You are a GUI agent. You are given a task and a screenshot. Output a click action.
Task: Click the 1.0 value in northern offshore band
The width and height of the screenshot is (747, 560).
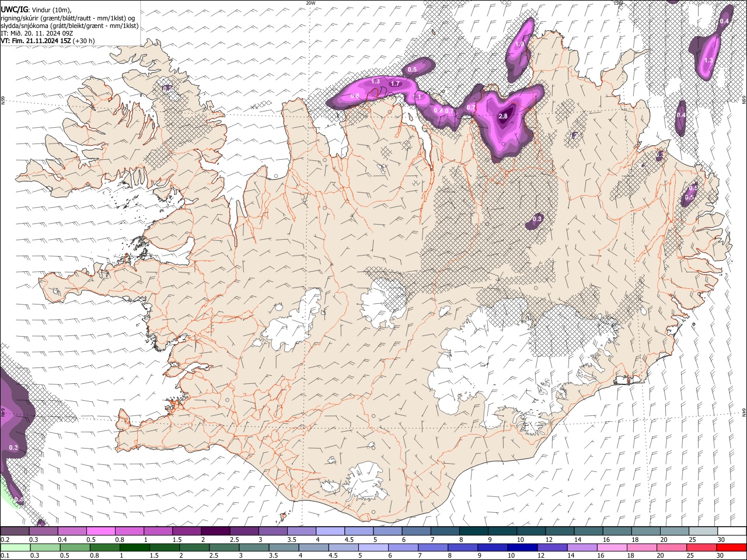pyautogui.click(x=519, y=44)
